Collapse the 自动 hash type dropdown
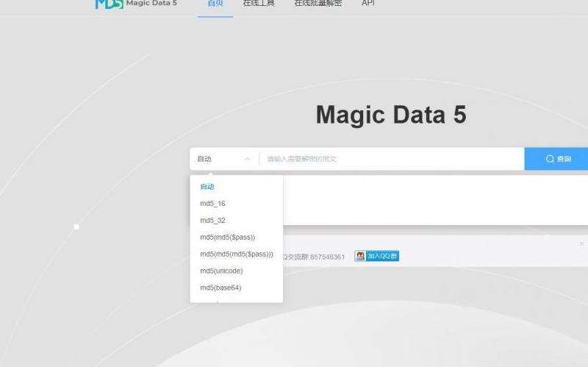Screen dimensions: 588x367 click(224, 159)
